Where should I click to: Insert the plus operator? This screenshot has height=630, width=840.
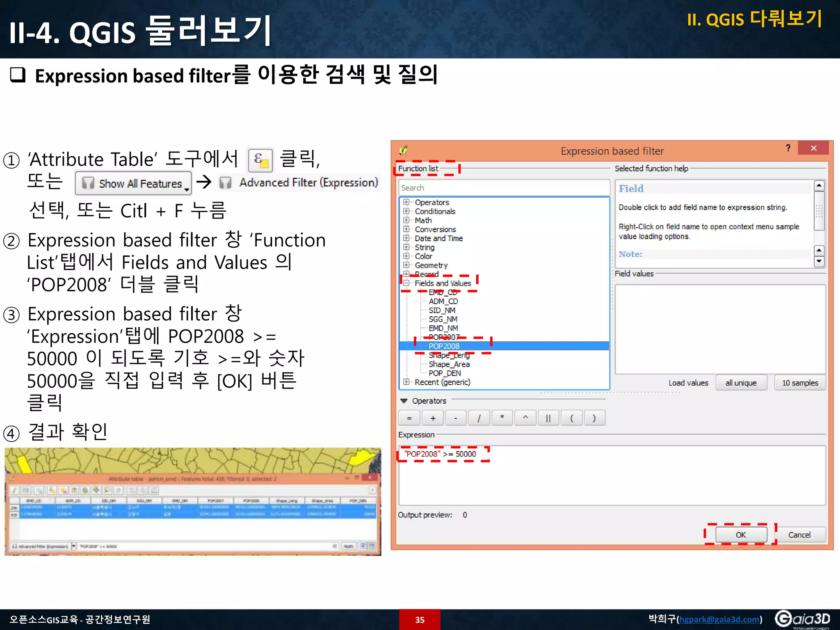[x=433, y=418]
